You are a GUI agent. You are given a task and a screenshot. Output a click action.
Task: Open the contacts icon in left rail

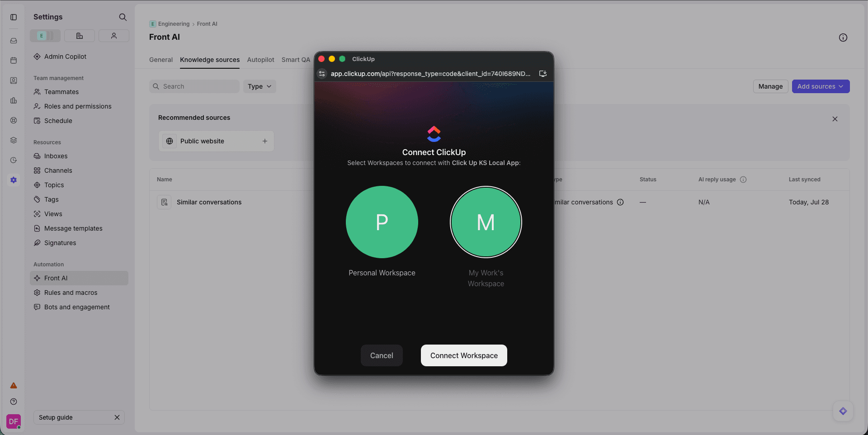click(x=14, y=80)
